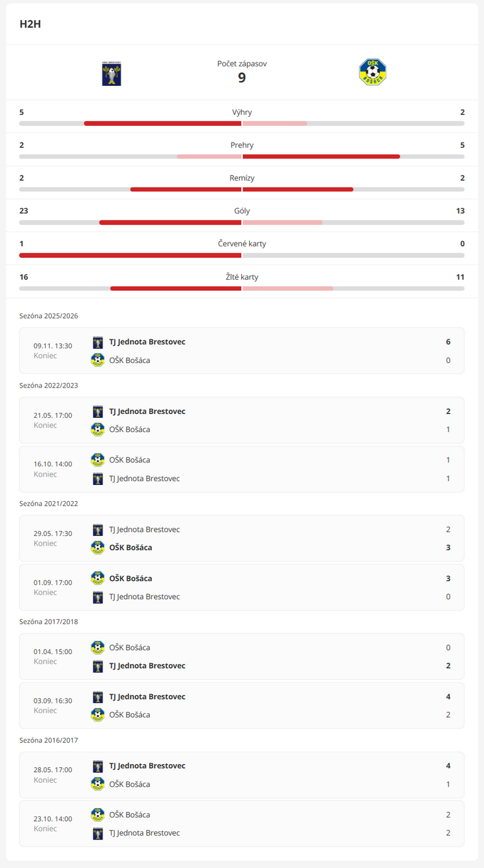The image size is (484, 868).
Task: Click Bošáca logo in 09.11. match row
Action: [97, 360]
